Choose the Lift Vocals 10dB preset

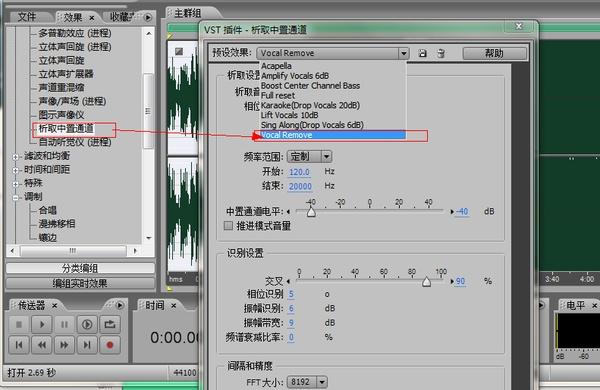tap(290, 115)
